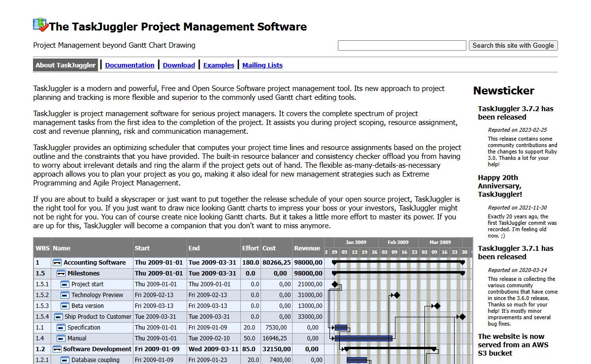Click the 33000,00 revenue cell
591x364 pixels.
pos(308,317)
